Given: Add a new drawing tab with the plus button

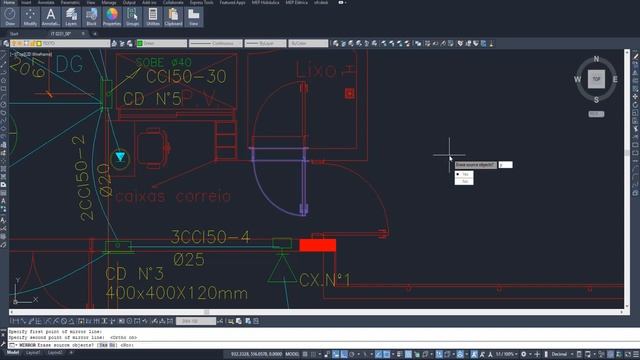Looking at the screenshot, I should point(95,34).
